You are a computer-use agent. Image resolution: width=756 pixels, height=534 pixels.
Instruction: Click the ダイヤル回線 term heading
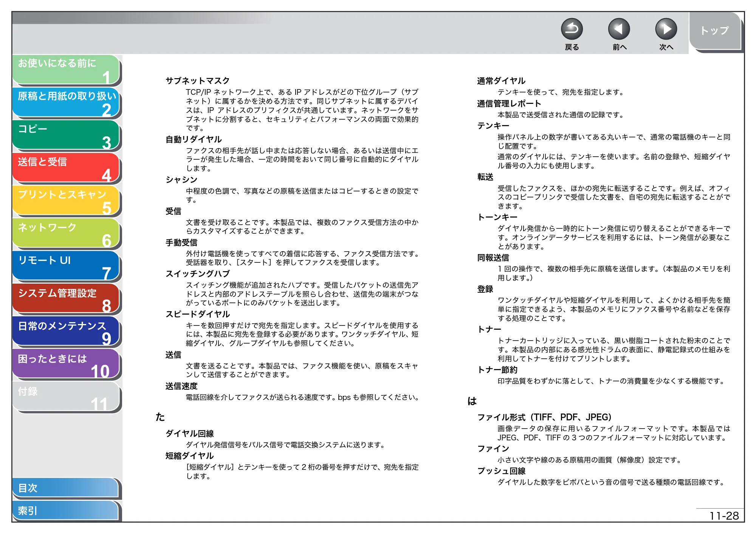click(190, 434)
